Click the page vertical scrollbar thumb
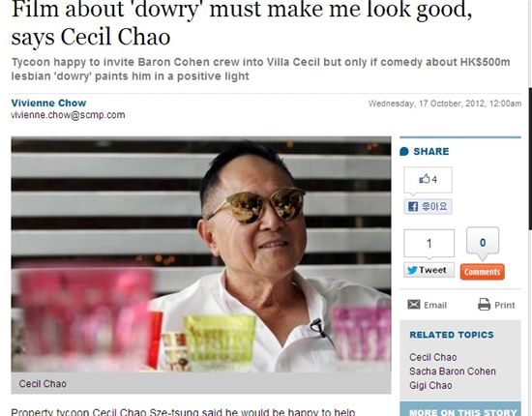This screenshot has height=416, width=532. pyautogui.click(x=530, y=160)
